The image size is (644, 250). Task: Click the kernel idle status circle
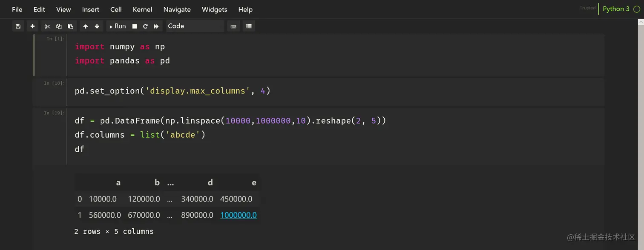point(637,9)
